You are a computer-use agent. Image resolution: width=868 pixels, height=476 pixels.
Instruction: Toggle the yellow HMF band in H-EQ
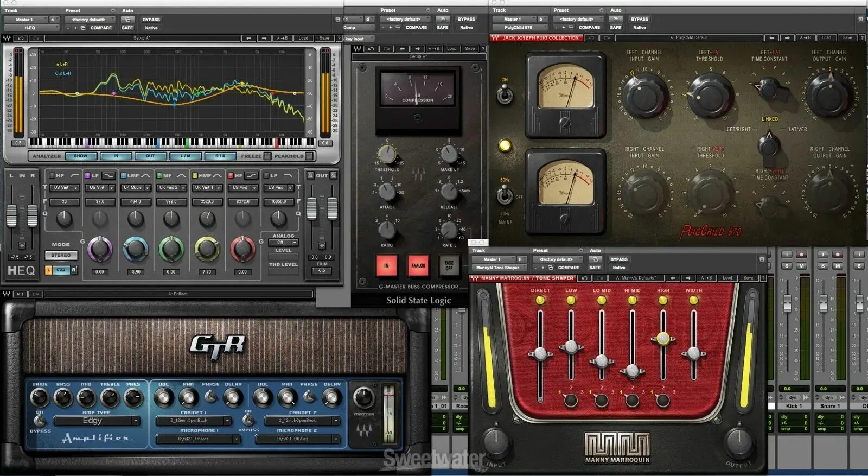(195, 175)
